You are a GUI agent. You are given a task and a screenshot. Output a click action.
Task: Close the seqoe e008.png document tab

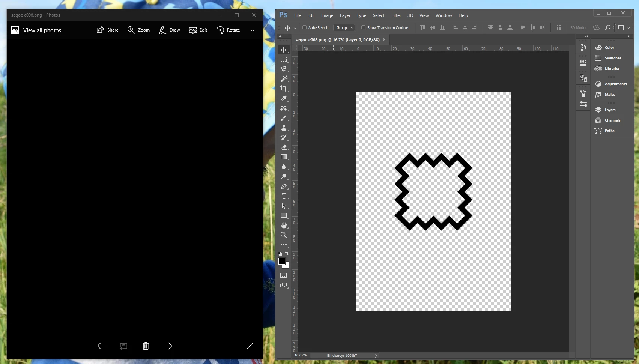pyautogui.click(x=384, y=39)
